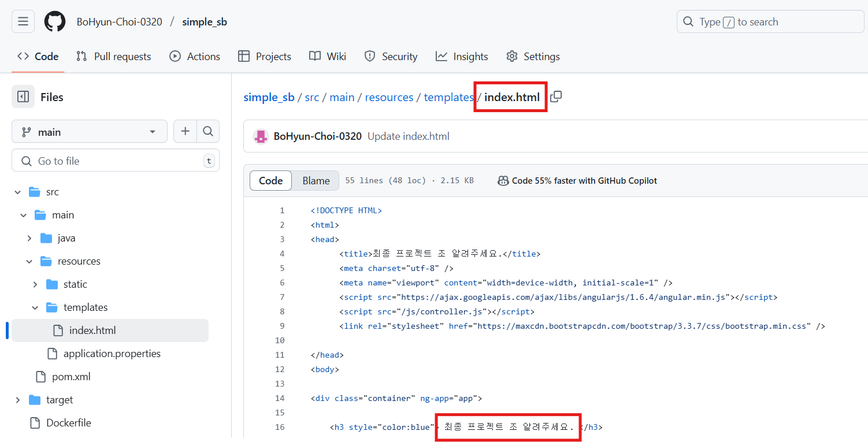Image resolution: width=868 pixels, height=442 pixels.
Task: Focus the Type / to search box
Action: [770, 22]
